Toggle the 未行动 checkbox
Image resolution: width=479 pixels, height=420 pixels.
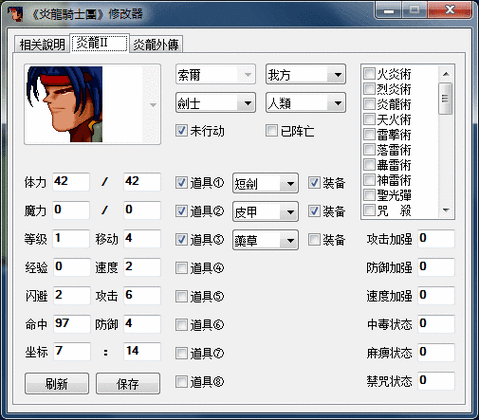coord(182,130)
